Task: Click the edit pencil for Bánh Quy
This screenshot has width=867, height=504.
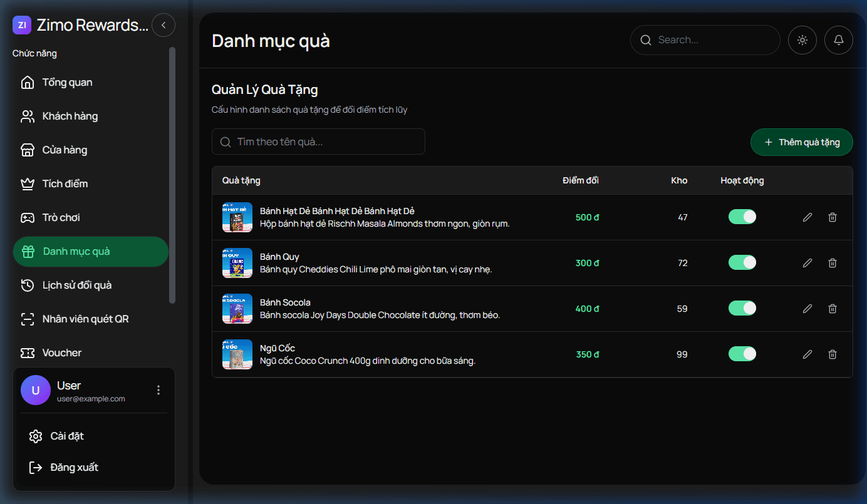Action: pyautogui.click(x=807, y=263)
